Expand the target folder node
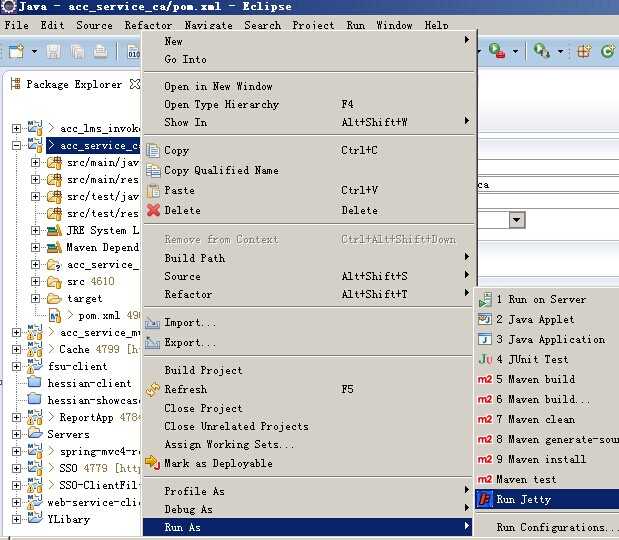619x540 pixels. (35, 298)
